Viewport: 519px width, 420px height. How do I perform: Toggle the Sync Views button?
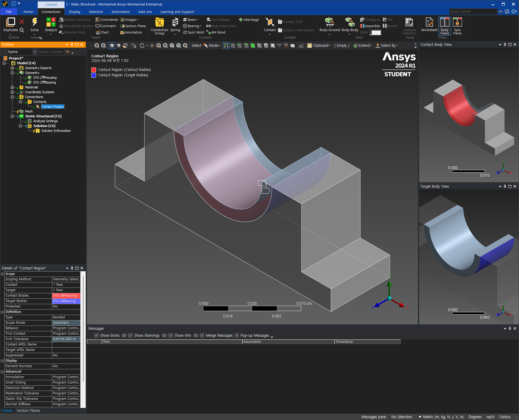(x=457, y=26)
